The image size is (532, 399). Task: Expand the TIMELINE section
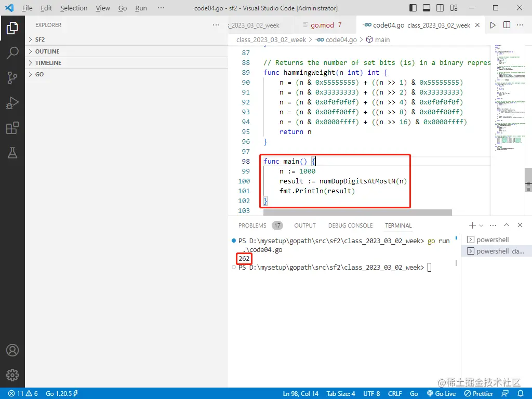pos(126,63)
